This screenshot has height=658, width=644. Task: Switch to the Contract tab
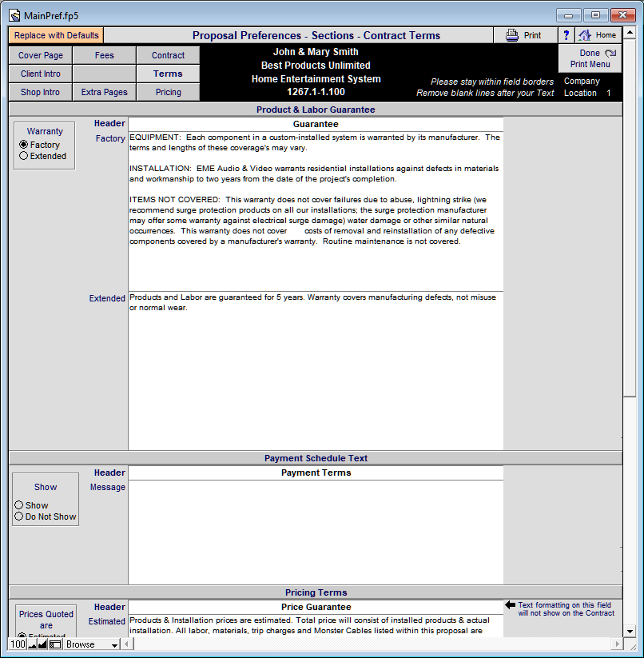point(168,55)
